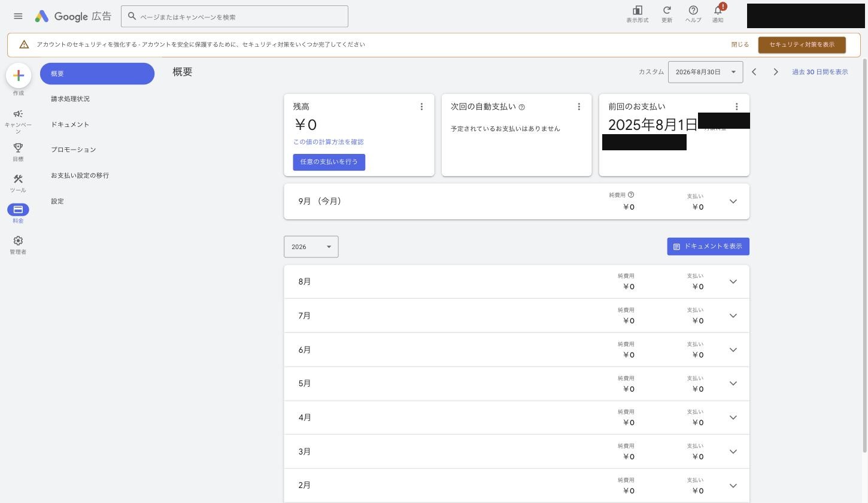
Task: Open キャンペーン in the sidebar
Action: 18,122
